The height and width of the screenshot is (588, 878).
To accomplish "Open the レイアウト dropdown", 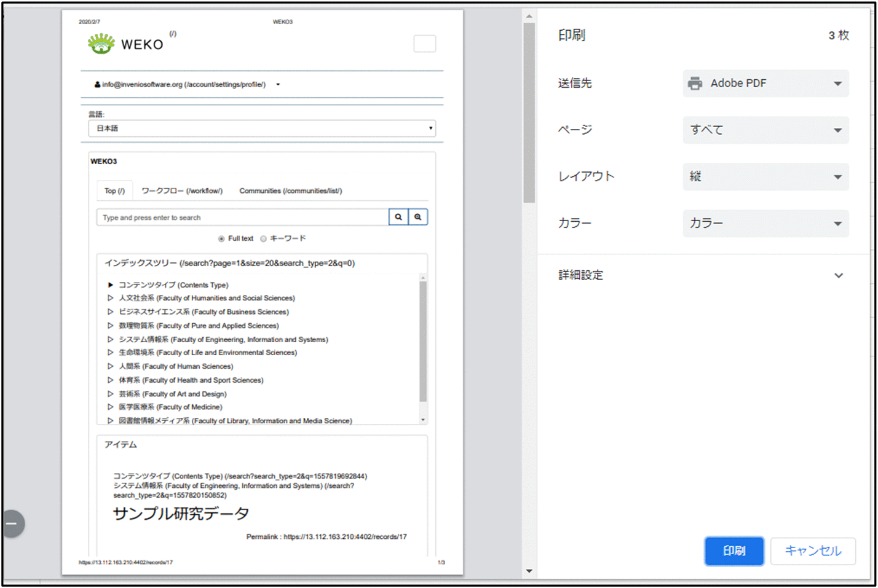I will [765, 177].
